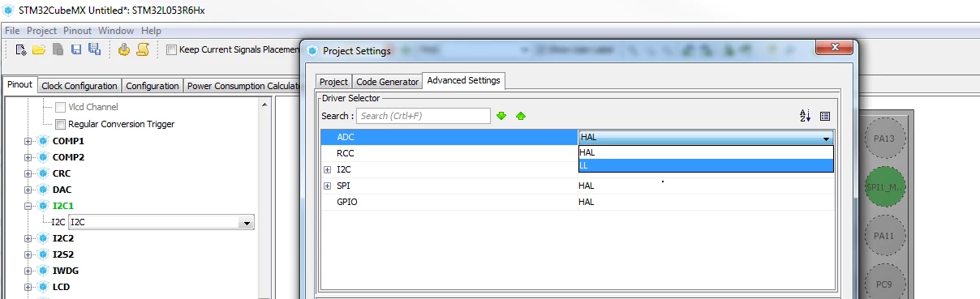The image size is (980, 299).
Task: Click the Driver Selector search field
Action: pos(423,116)
